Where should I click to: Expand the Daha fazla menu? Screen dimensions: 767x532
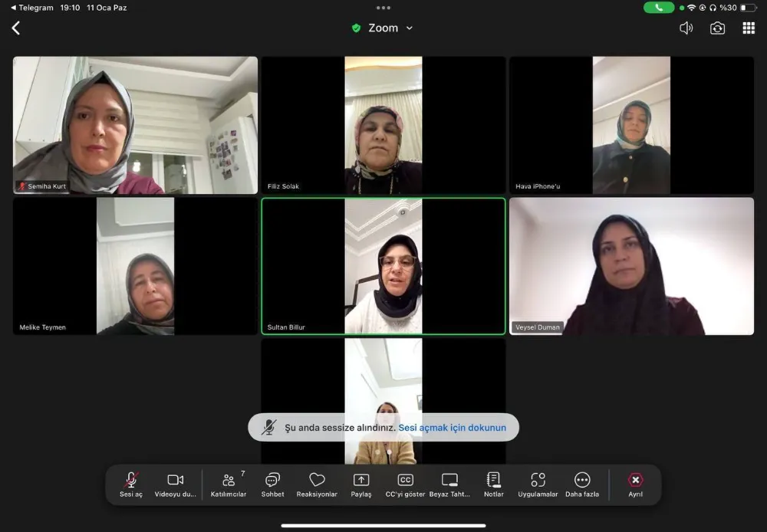(x=582, y=484)
